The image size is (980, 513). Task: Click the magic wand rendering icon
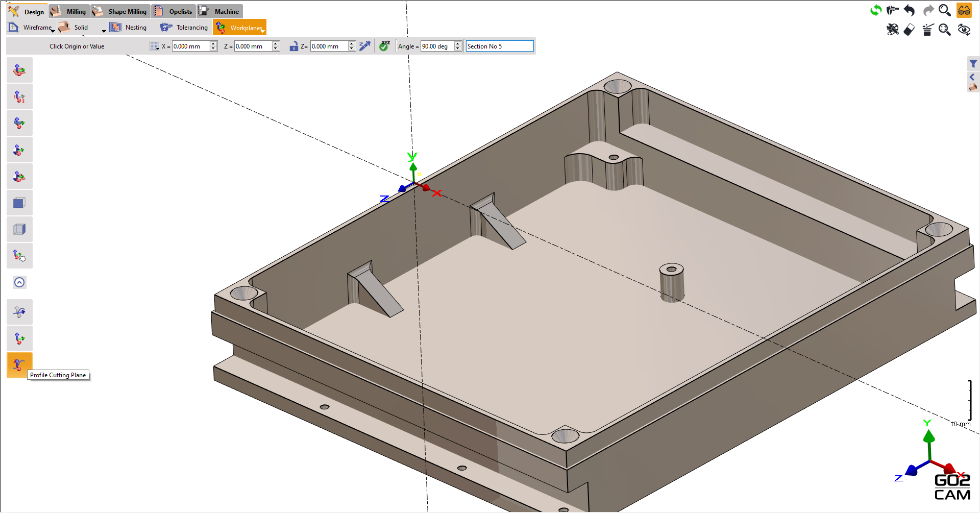tap(927, 30)
